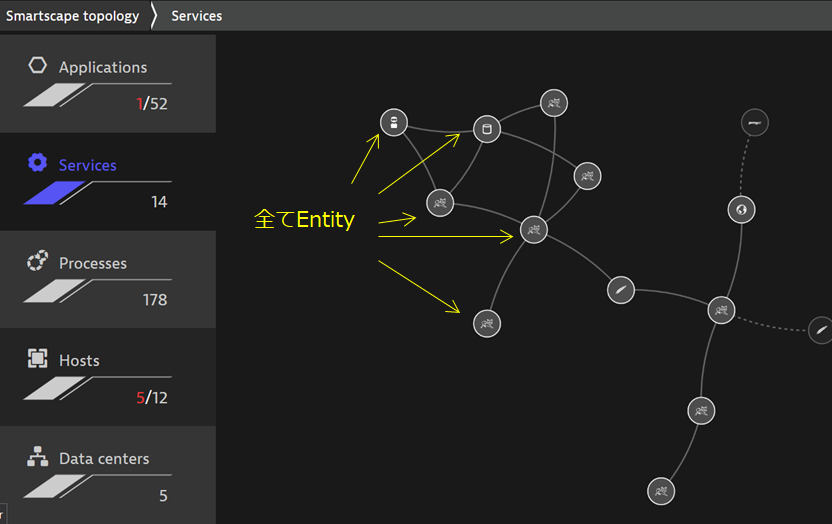Switch to the Processes tab
Image resolution: width=832 pixels, height=524 pixels.
coord(93,264)
